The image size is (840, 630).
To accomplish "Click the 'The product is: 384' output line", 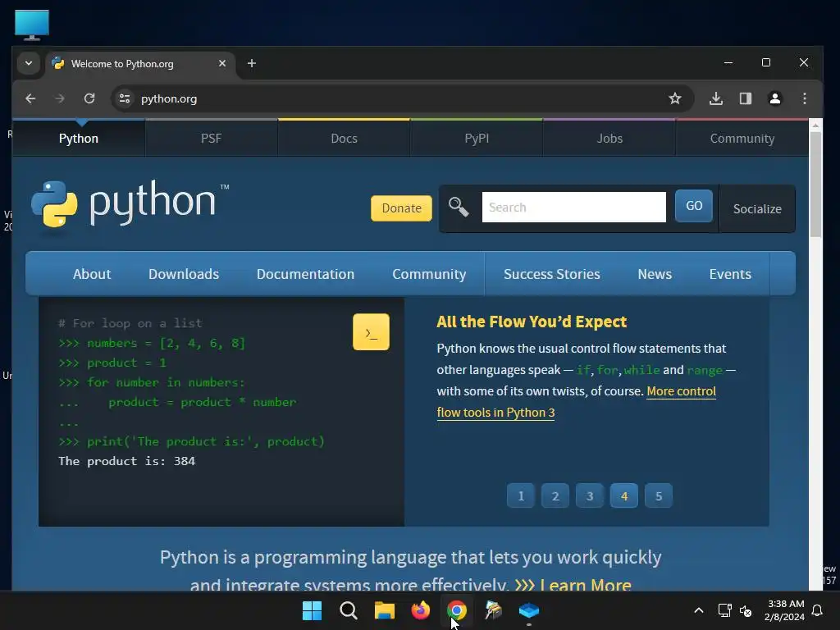I will click(x=127, y=461).
